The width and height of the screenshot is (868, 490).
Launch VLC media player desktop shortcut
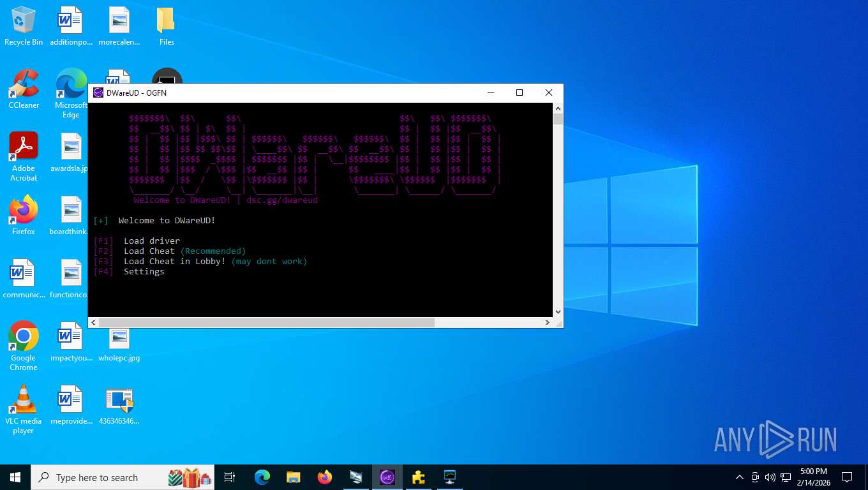[24, 410]
